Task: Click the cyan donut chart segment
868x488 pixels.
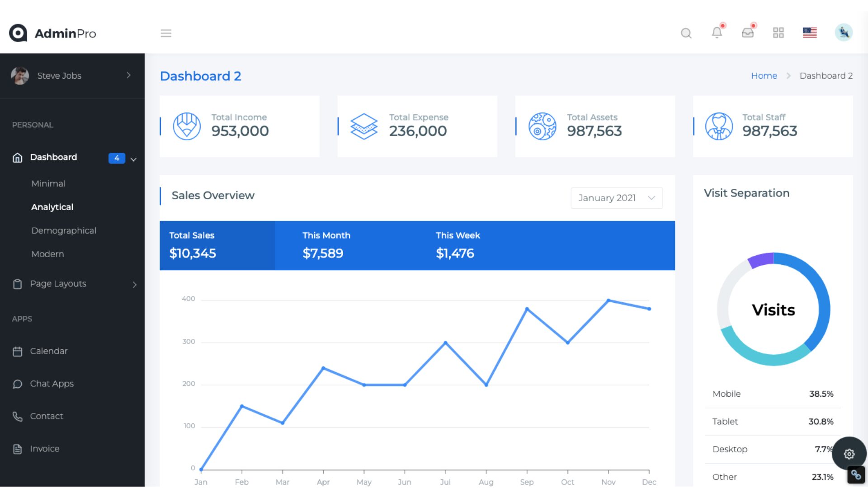Action: (764, 358)
